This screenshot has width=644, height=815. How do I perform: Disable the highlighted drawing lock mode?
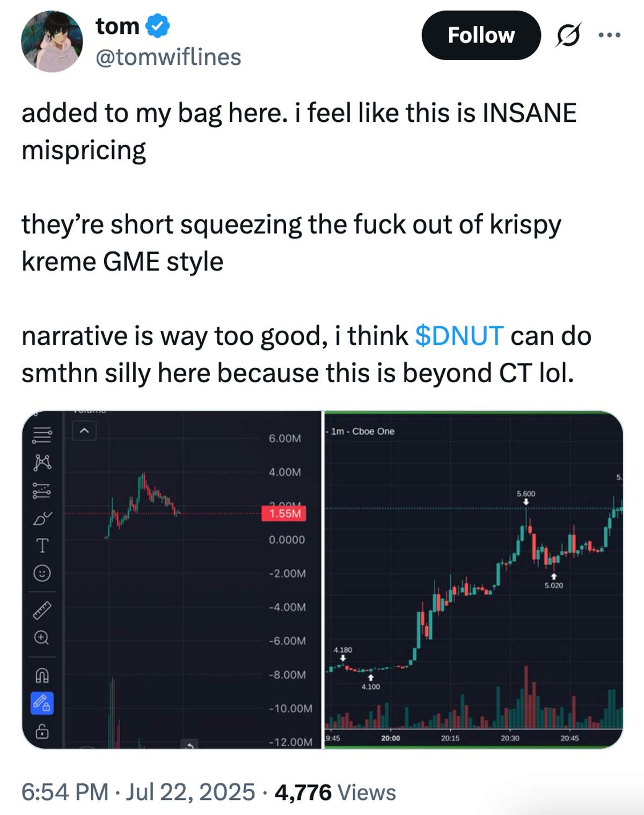(43, 702)
